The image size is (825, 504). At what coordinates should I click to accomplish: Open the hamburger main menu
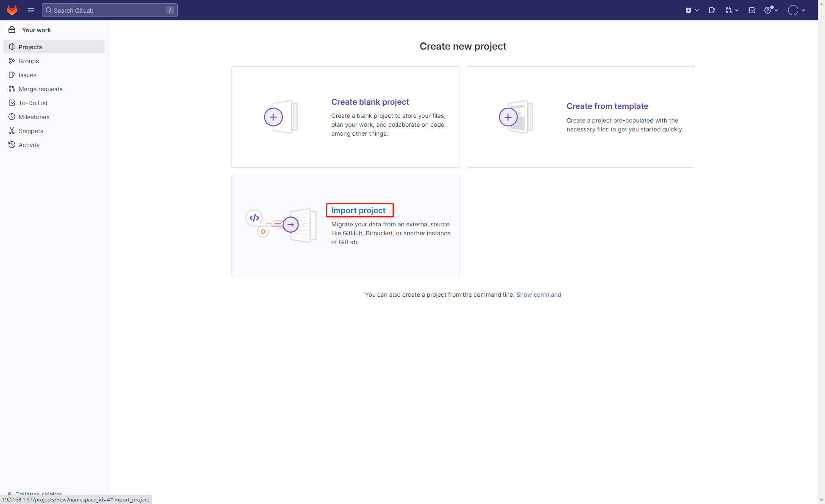click(31, 10)
